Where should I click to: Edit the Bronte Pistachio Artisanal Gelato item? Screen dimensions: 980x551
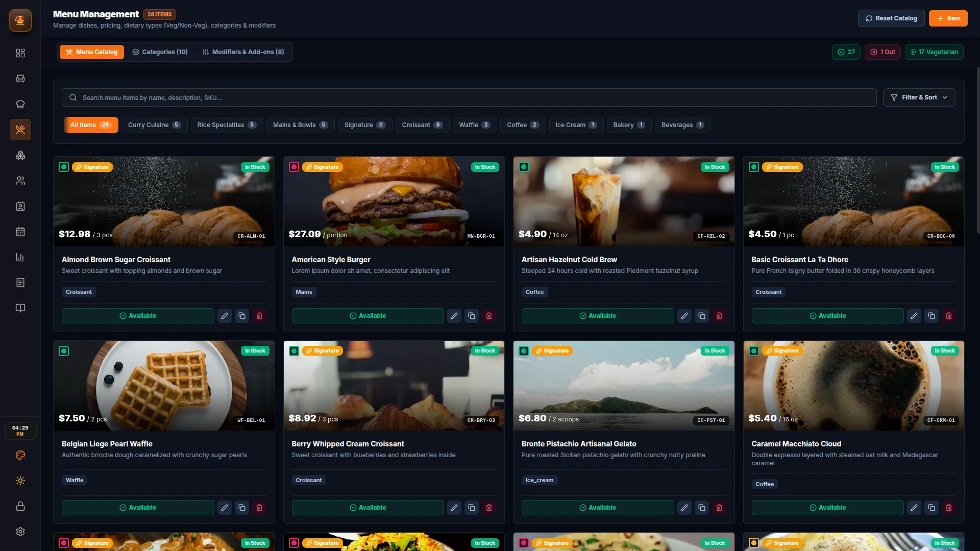[x=684, y=508]
